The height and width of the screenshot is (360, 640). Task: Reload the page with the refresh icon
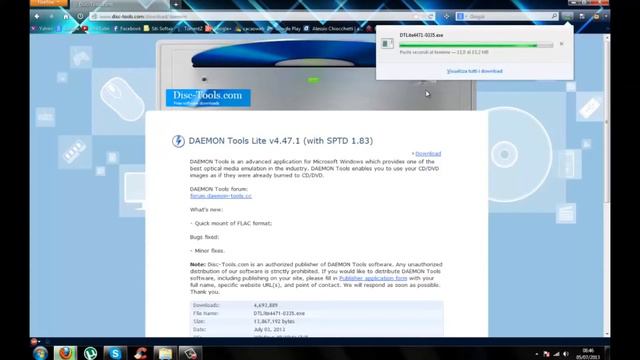pos(431,16)
